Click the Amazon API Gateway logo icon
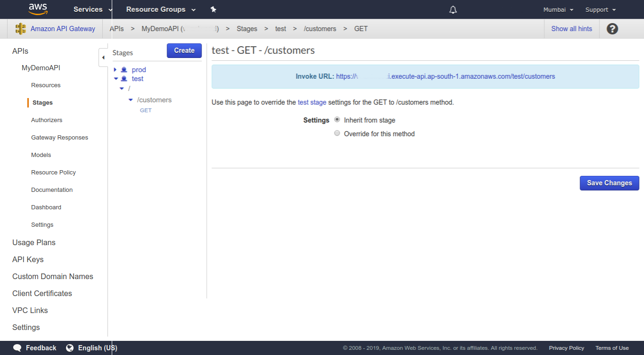 [x=21, y=29]
